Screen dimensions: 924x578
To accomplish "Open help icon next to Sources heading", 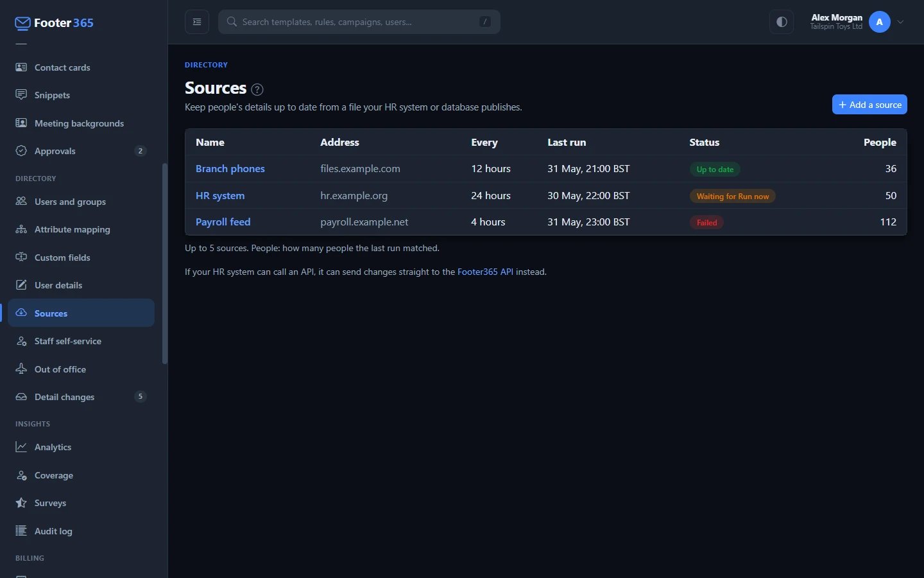I will pos(257,89).
